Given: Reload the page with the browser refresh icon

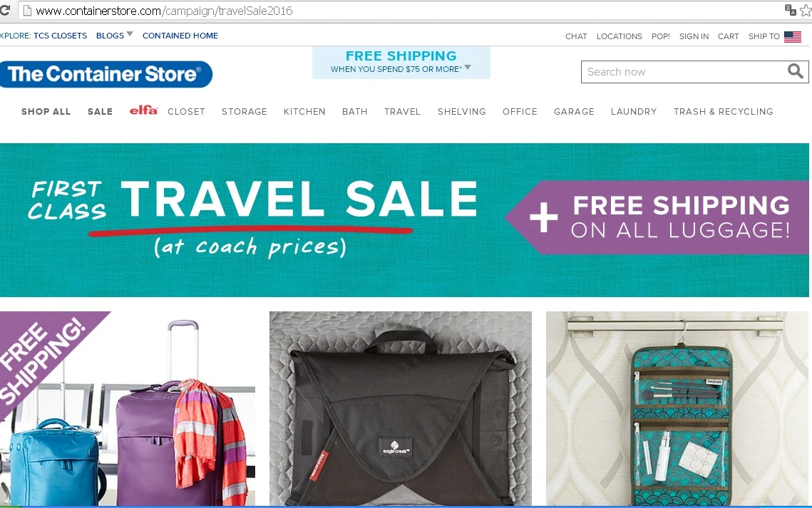Looking at the screenshot, I should [x=5, y=11].
